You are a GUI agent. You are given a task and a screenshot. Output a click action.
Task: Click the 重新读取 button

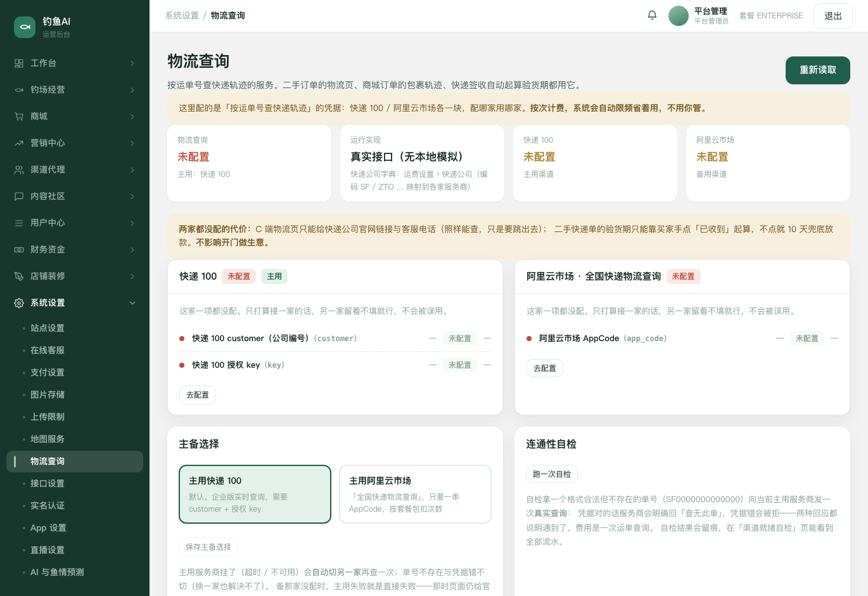818,70
